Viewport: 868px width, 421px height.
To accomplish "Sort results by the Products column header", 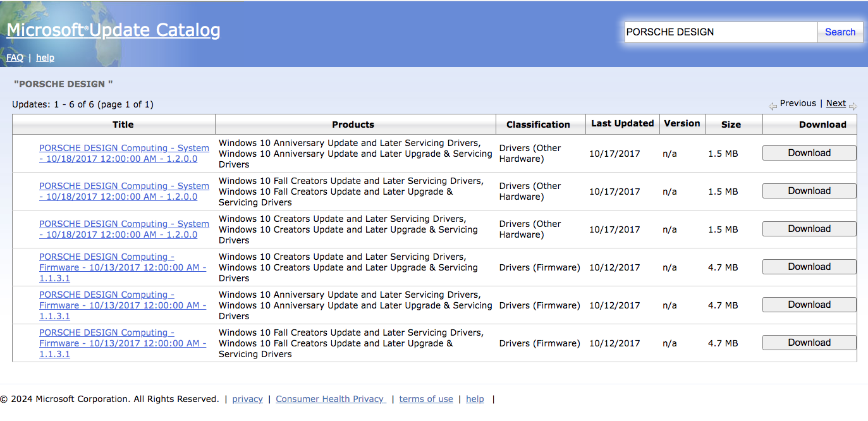I will 353,125.
